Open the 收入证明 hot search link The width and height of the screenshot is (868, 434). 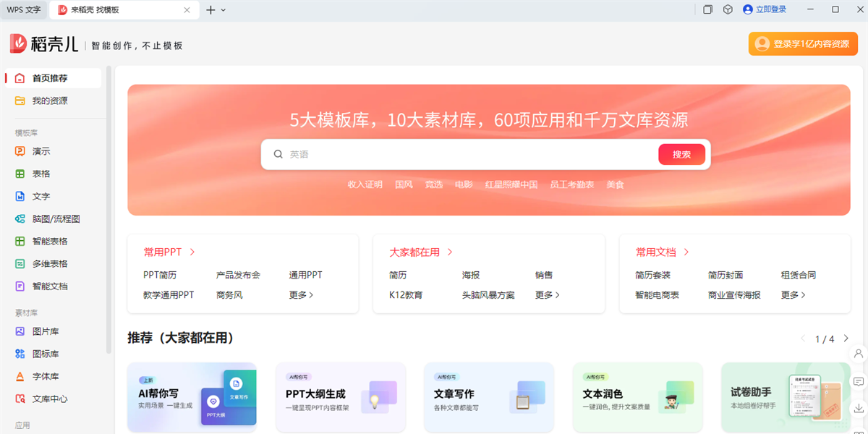(x=365, y=184)
